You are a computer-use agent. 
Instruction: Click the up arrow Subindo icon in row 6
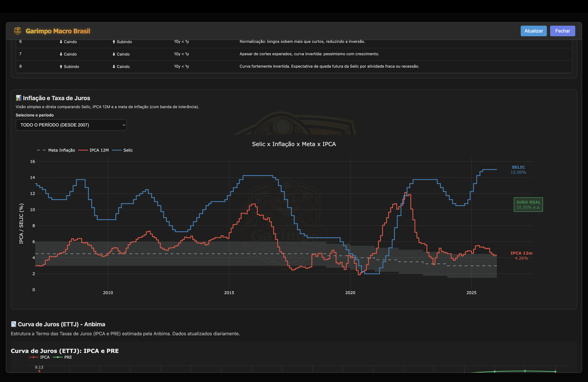point(114,42)
